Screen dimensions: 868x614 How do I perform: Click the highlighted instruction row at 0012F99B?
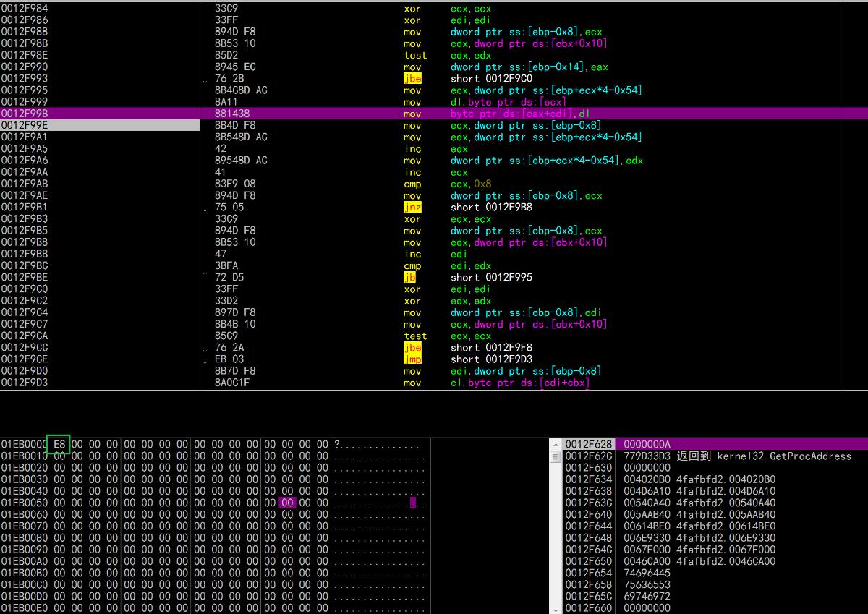tap(434, 114)
